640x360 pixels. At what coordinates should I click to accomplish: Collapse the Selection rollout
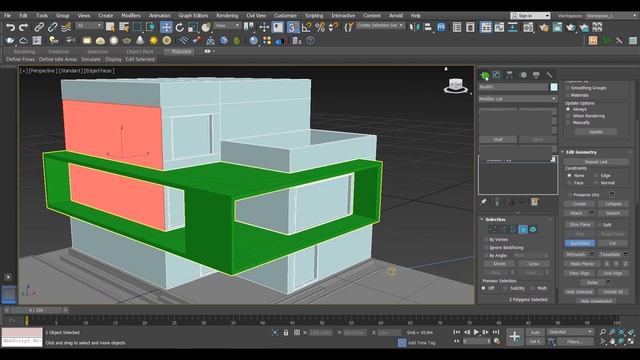(x=482, y=219)
